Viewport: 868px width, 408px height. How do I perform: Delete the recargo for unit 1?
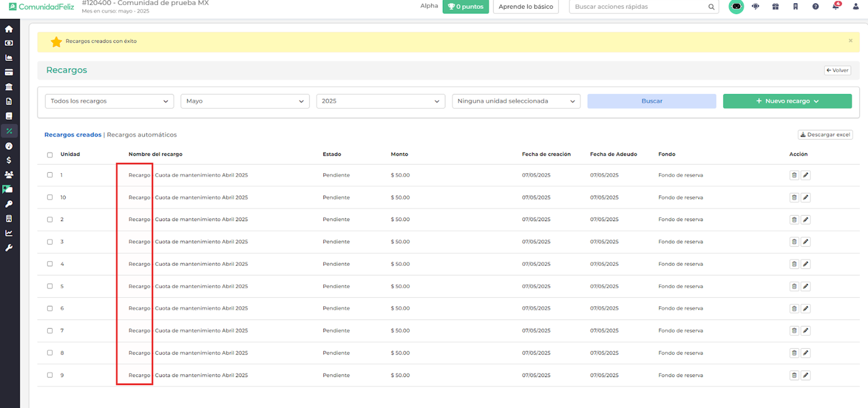pyautogui.click(x=794, y=175)
